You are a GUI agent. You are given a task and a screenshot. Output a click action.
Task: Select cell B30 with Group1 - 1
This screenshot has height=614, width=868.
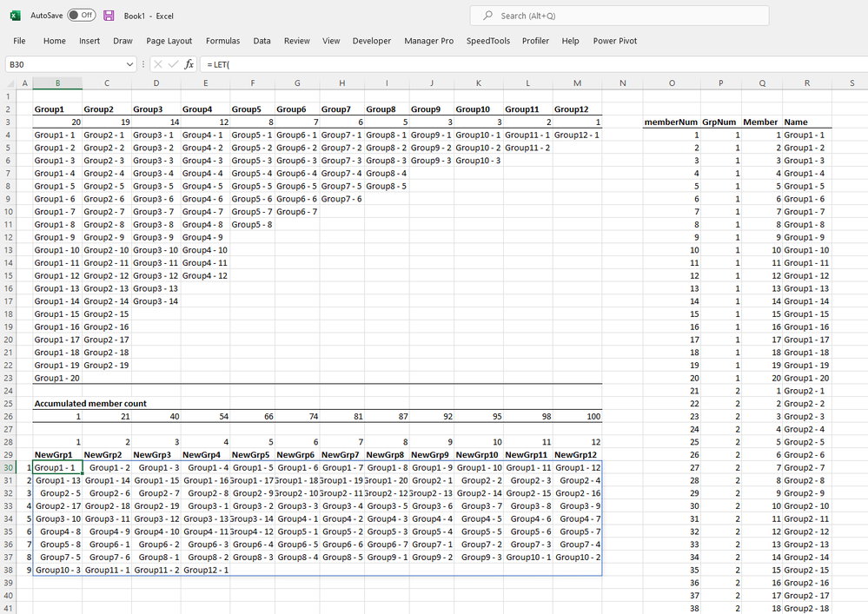[57, 467]
